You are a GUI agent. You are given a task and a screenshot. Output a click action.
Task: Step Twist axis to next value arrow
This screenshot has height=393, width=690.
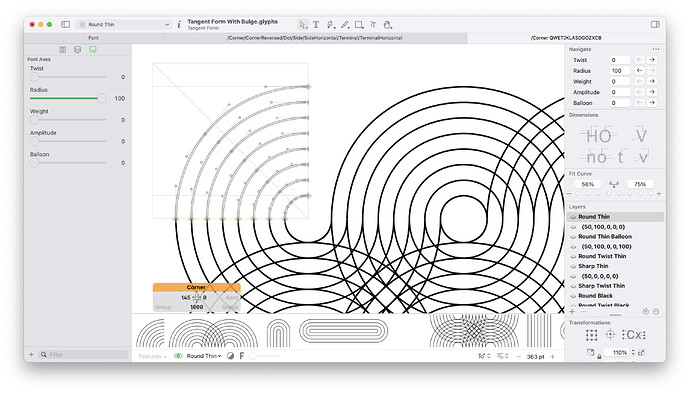click(652, 60)
